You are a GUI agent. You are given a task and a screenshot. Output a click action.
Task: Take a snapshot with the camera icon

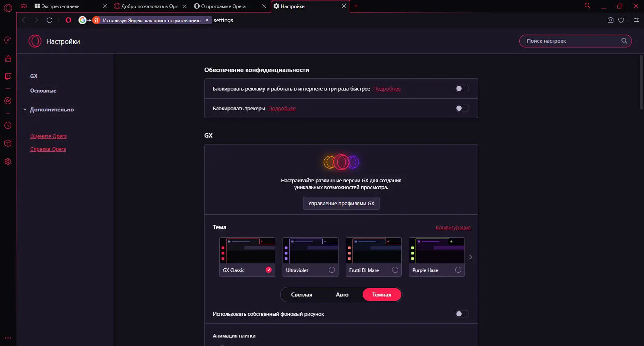click(x=611, y=20)
